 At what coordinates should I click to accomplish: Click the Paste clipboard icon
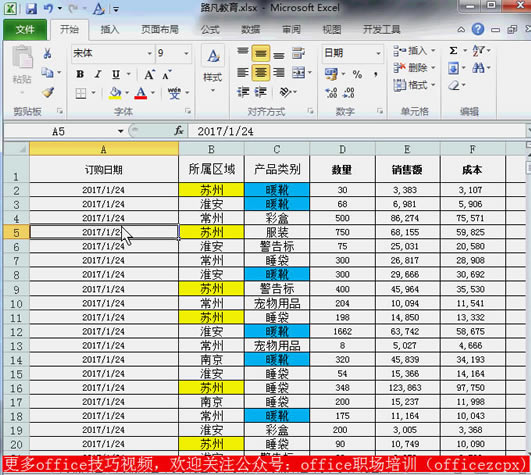coord(22,56)
